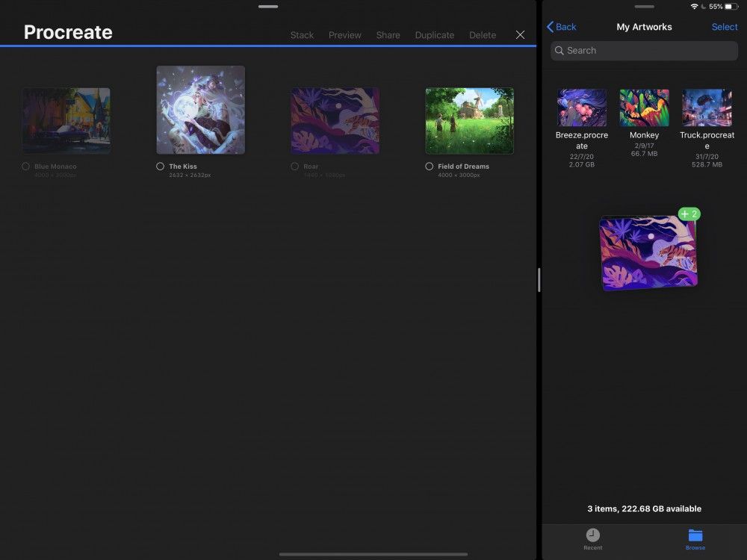Tap the Back chevron in My Artworks
The width and height of the screenshot is (747, 560).
pos(553,27)
